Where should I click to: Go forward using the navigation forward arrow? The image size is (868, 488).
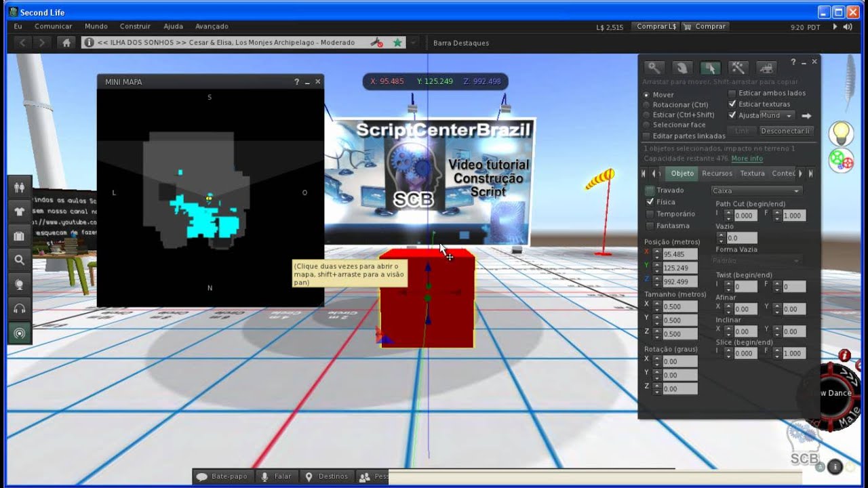click(42, 43)
